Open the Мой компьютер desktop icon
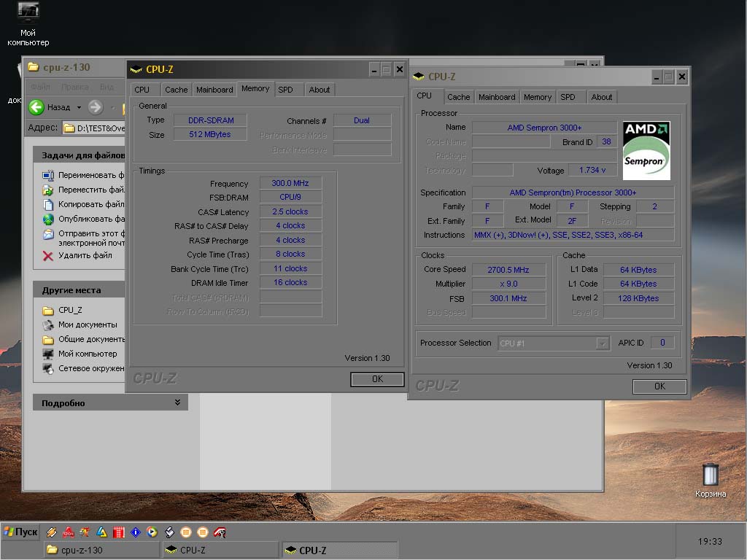This screenshot has width=747, height=560. point(28,24)
